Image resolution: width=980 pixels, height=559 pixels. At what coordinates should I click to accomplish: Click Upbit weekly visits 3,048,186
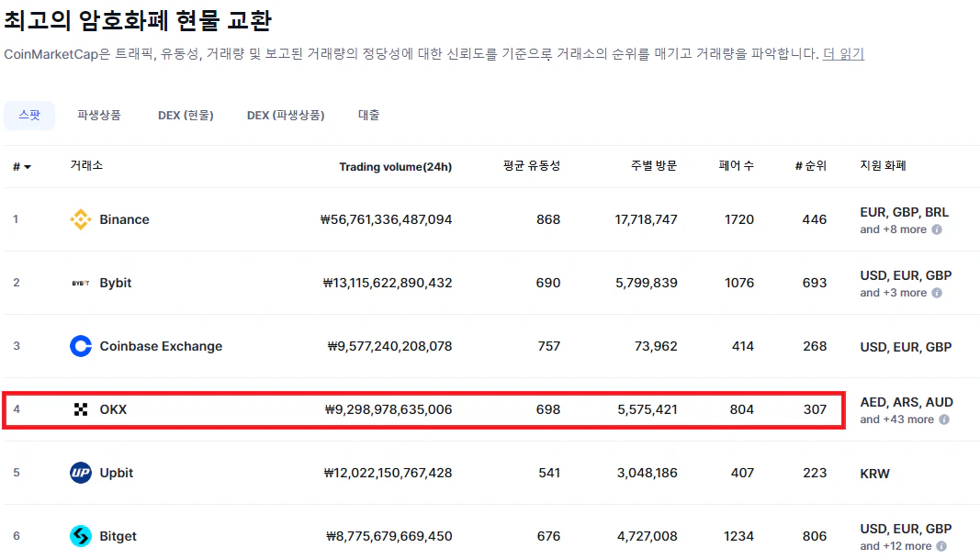pos(648,473)
